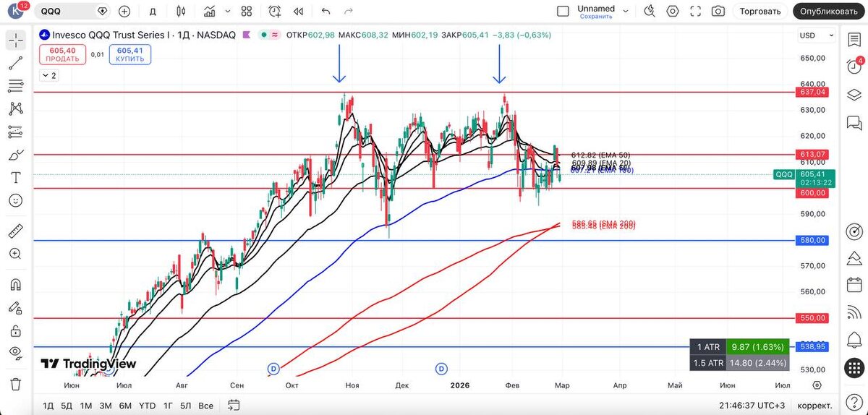Select the trend line drawing tool

tap(16, 64)
